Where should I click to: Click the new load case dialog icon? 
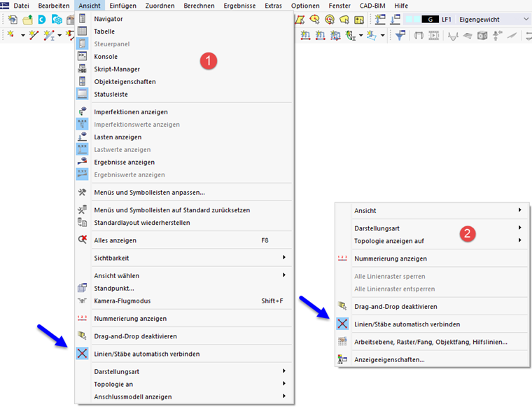[380, 20]
